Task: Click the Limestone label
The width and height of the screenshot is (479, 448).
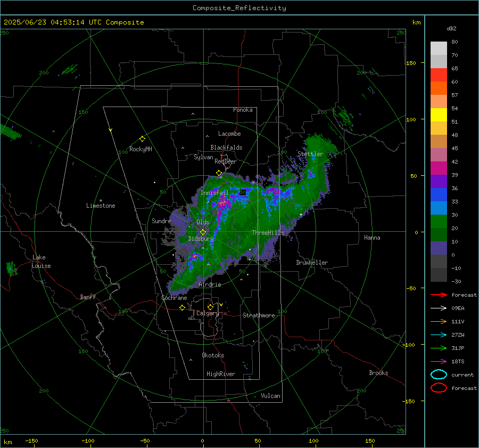Action: (x=101, y=206)
